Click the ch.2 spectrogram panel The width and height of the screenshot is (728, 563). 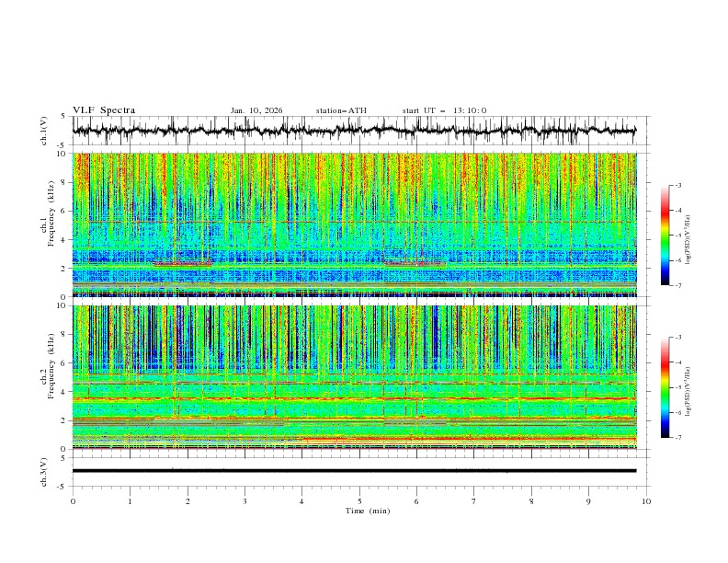click(354, 377)
